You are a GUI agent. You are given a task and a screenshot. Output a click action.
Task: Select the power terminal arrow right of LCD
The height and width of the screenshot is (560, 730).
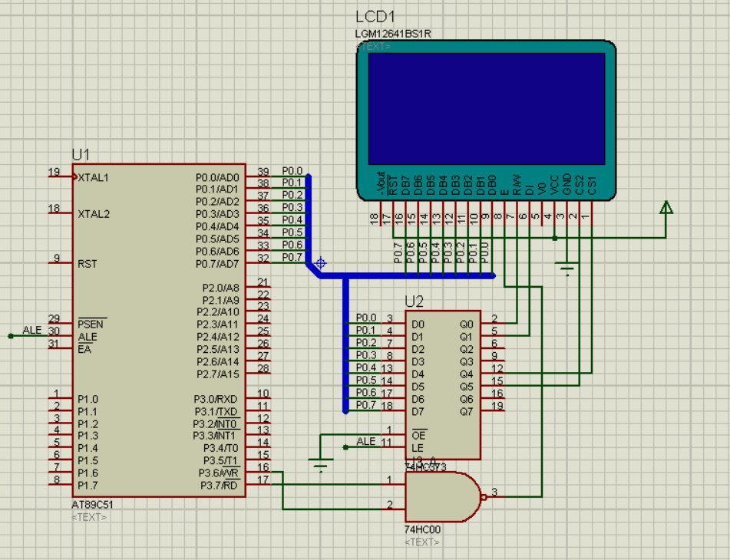(x=666, y=208)
